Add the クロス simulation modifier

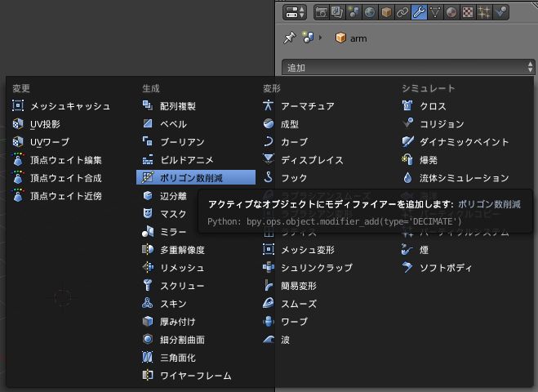coord(433,106)
